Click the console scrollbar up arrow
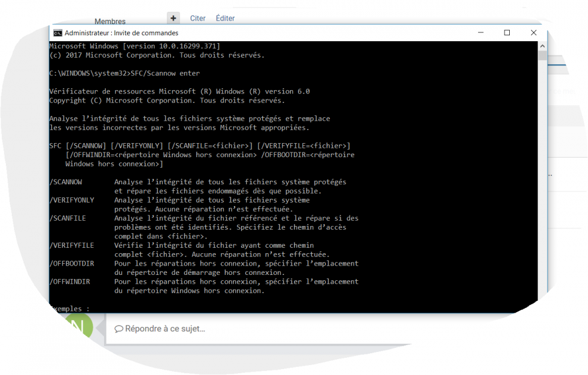The width and height of the screenshot is (588, 375). click(542, 46)
